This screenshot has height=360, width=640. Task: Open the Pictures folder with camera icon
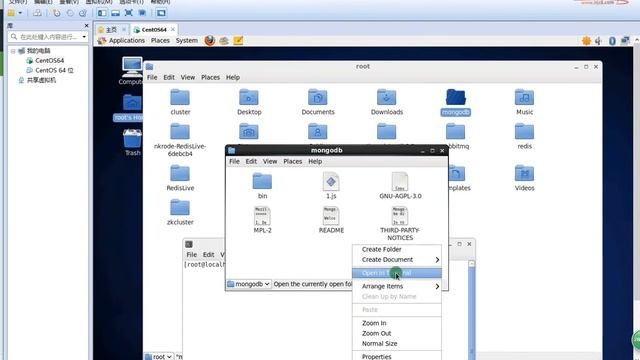(249, 132)
